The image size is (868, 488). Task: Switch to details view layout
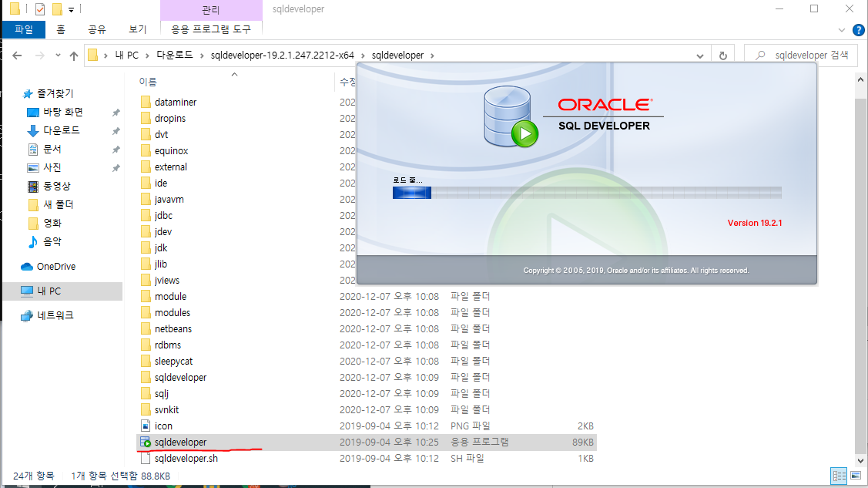pos(840,476)
